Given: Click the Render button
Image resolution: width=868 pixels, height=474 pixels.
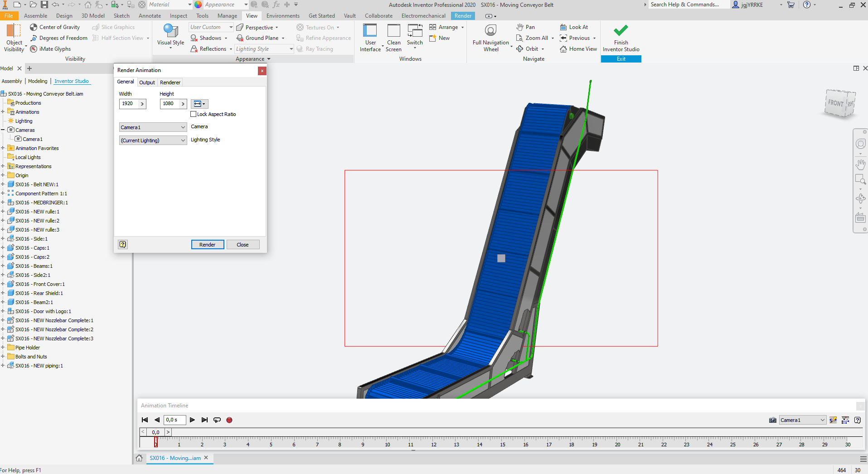Looking at the screenshot, I should [x=207, y=245].
